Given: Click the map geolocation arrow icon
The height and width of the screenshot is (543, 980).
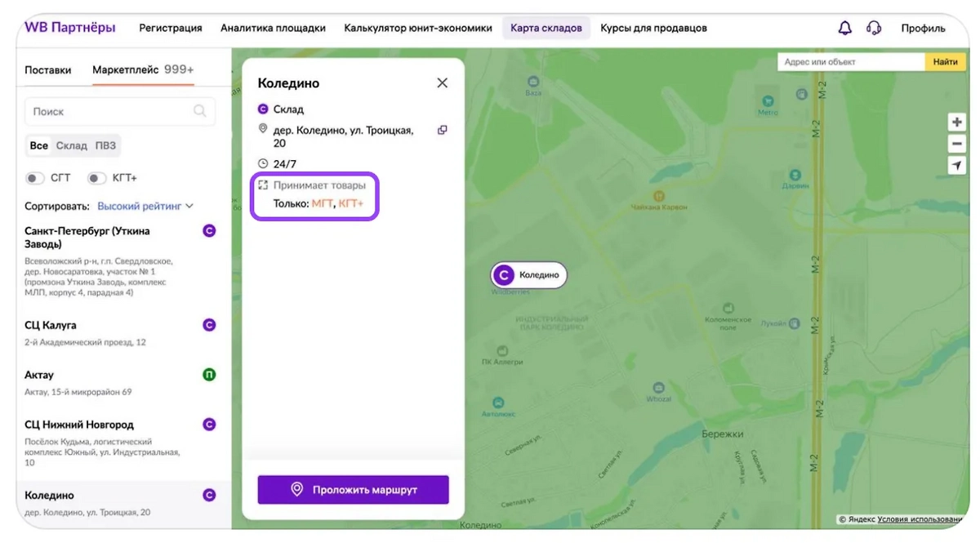Looking at the screenshot, I should coord(956,166).
